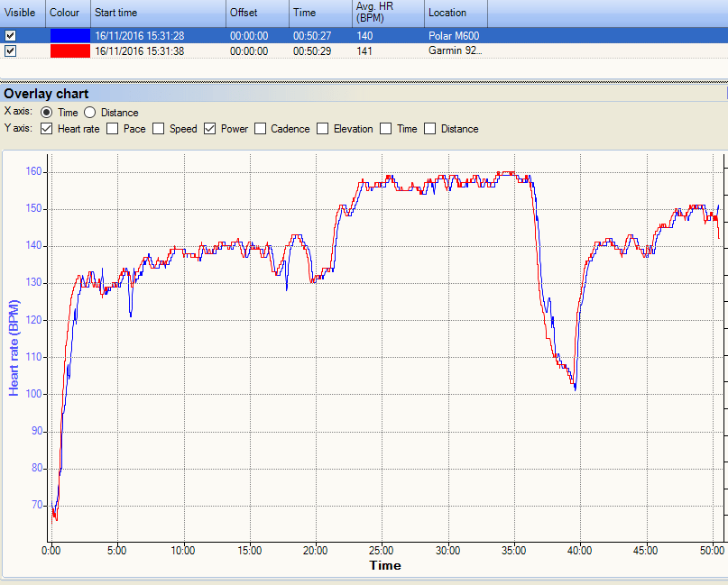Sort by Visible column header
Viewport: 728px width, 585px height.
click(x=23, y=13)
